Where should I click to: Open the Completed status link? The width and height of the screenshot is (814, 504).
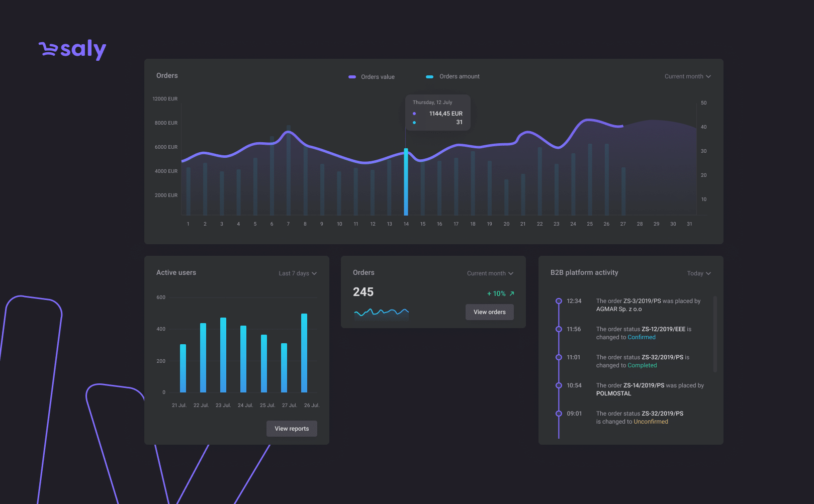click(x=642, y=365)
